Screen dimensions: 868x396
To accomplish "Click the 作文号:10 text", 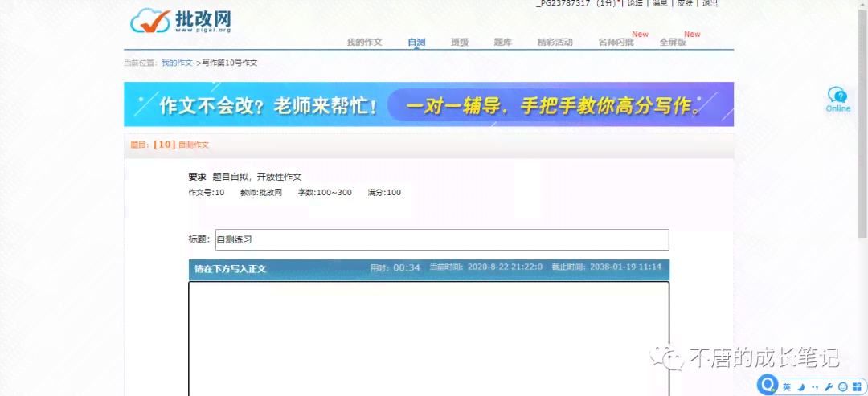I will (x=207, y=193).
